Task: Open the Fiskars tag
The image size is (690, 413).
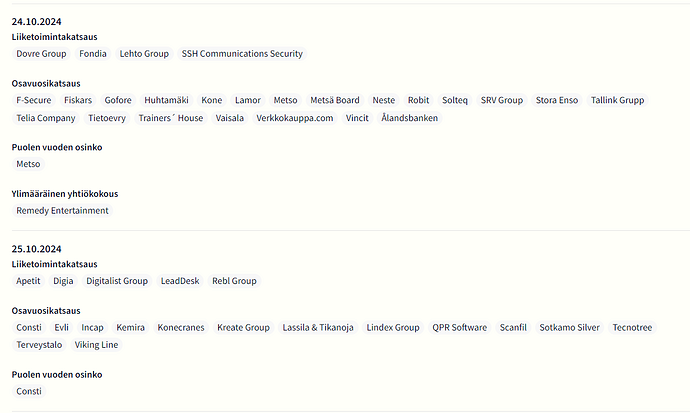Action: (x=78, y=100)
